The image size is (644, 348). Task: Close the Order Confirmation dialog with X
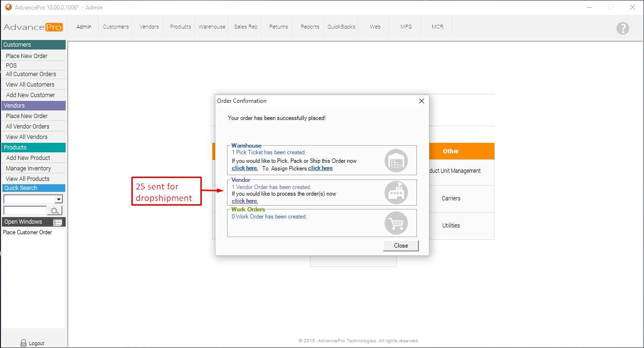point(421,101)
